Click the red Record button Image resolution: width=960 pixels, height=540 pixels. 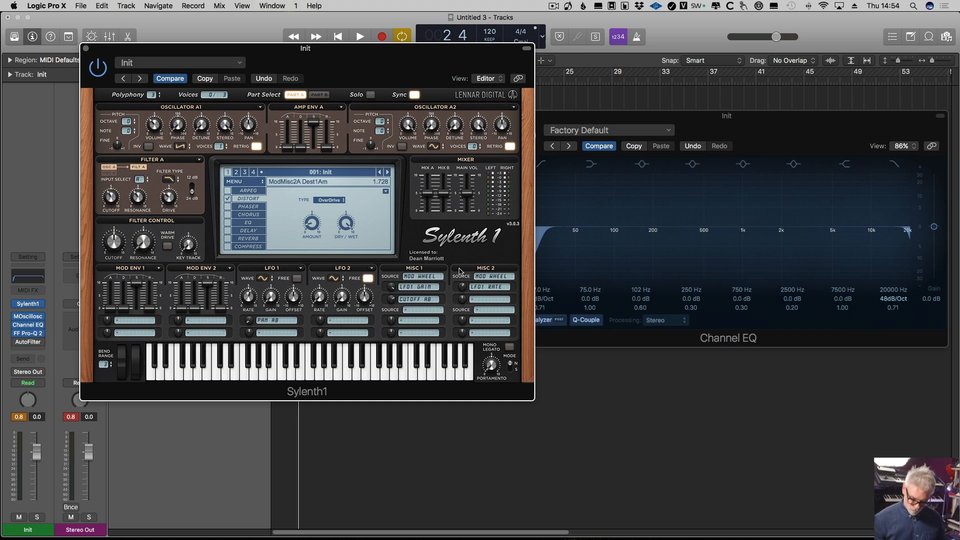381,37
